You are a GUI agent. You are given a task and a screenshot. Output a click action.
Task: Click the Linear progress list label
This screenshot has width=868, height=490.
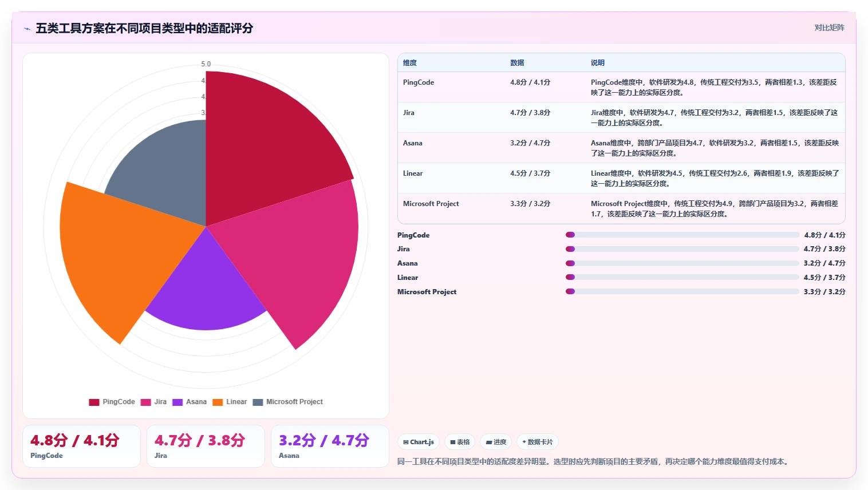click(408, 278)
